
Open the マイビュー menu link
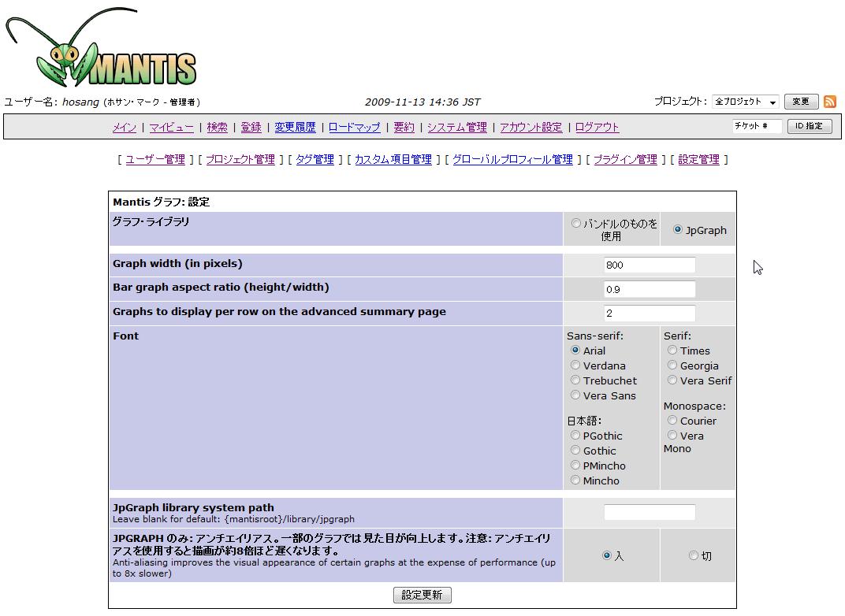pyautogui.click(x=171, y=127)
